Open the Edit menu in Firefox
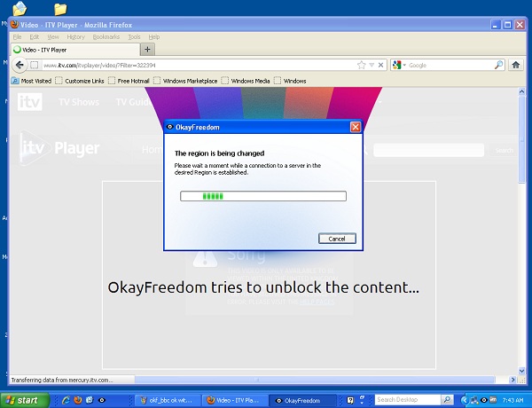This screenshot has height=408, width=532. [x=35, y=37]
